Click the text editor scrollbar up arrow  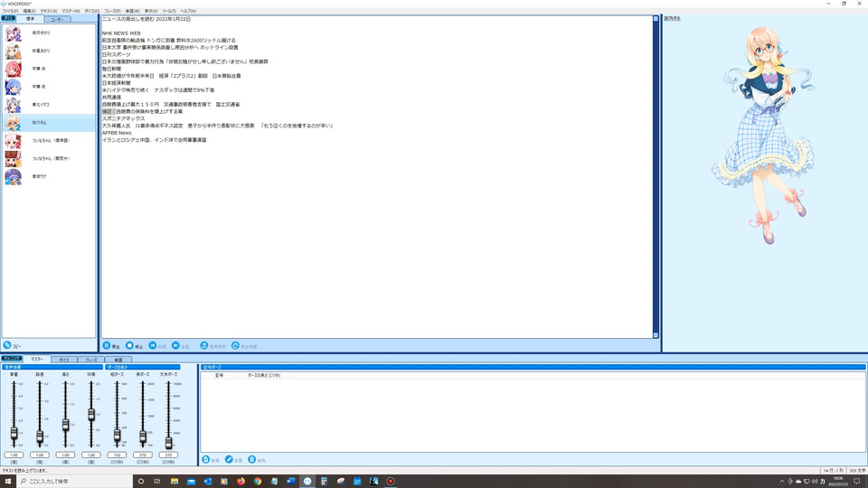pyautogui.click(x=656, y=19)
